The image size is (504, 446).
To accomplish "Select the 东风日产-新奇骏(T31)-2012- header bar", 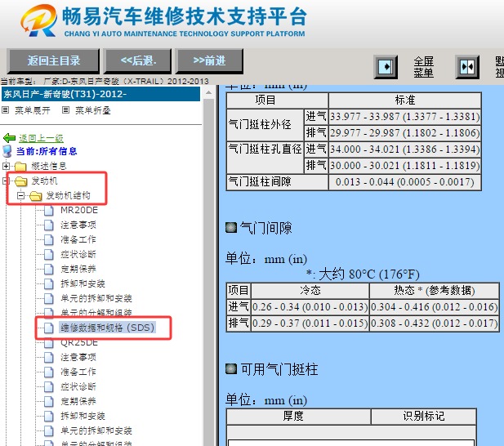I will coord(100,94).
